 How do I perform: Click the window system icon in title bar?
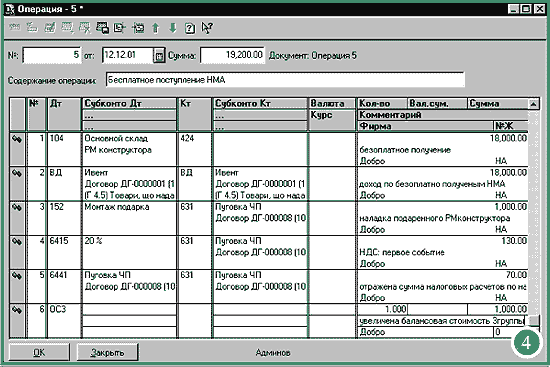pyautogui.click(x=9, y=9)
